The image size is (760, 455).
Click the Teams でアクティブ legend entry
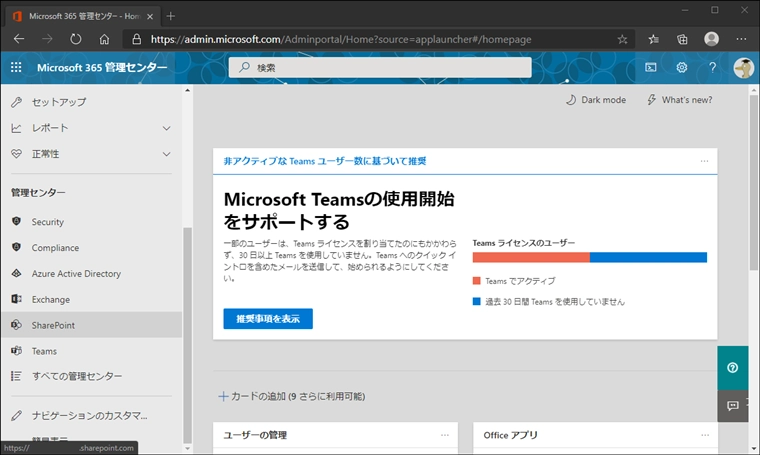click(x=514, y=281)
